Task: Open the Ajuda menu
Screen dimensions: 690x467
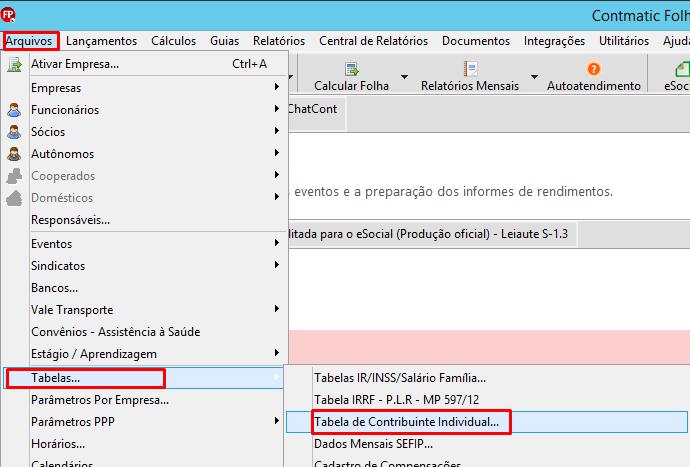Action: click(675, 41)
